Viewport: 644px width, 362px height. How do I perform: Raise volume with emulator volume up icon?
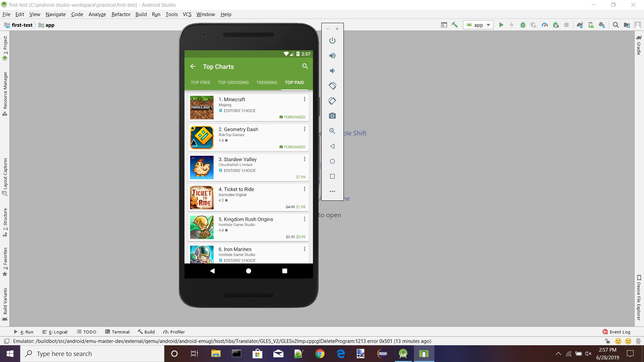(332, 56)
